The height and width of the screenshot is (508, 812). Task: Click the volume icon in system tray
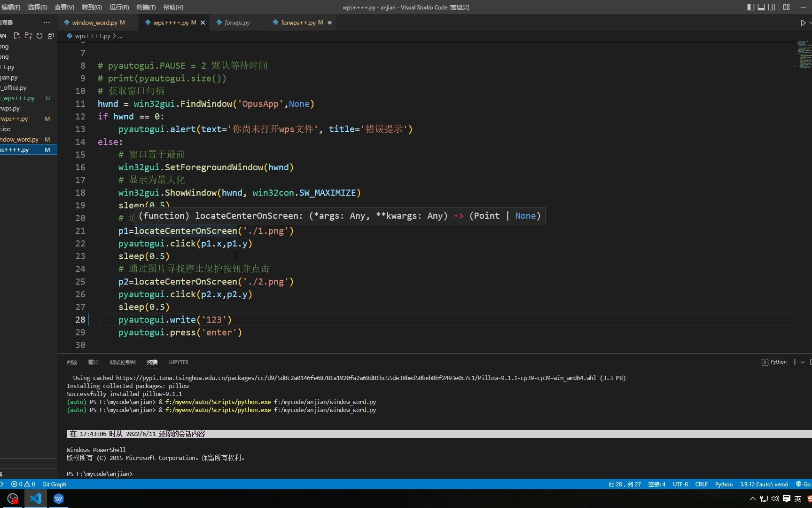(775, 499)
